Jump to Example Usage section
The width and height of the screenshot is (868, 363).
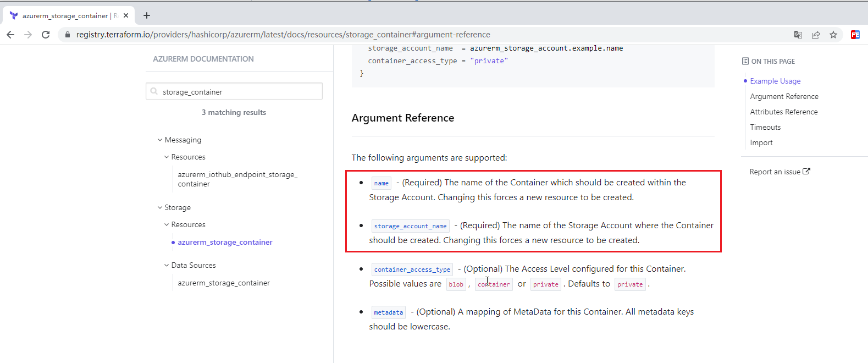pyautogui.click(x=775, y=81)
